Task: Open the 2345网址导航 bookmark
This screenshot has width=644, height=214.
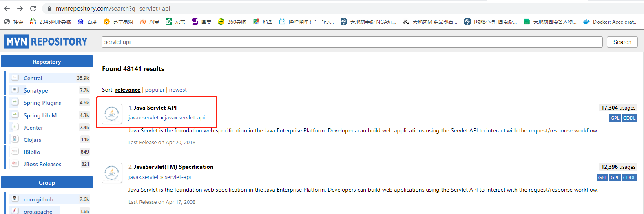Action: click(51, 22)
